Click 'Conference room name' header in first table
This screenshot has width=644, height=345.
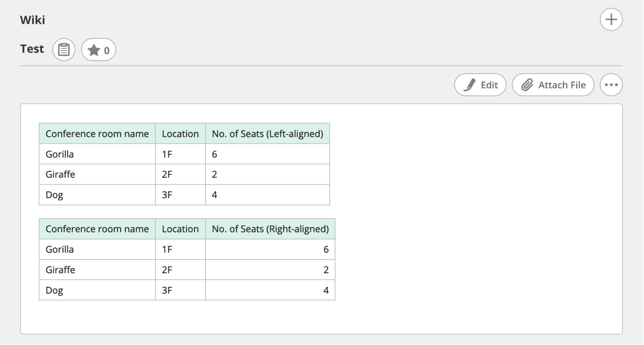97,134
